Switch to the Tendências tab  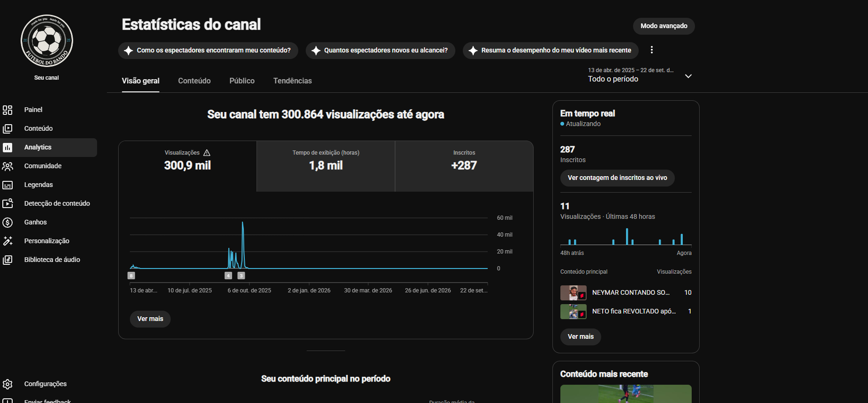click(x=293, y=81)
